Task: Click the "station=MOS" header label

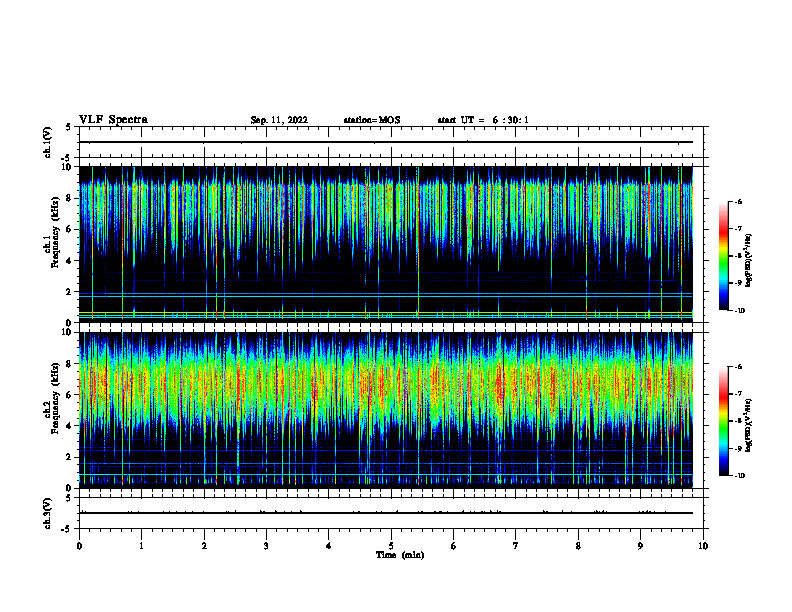Action: click(372, 120)
